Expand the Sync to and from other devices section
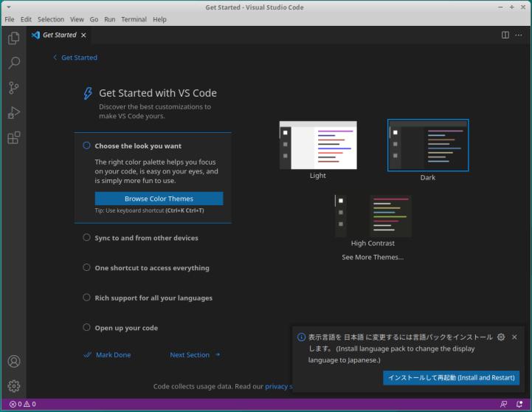Viewport: 532px width, 412px height. coord(147,238)
